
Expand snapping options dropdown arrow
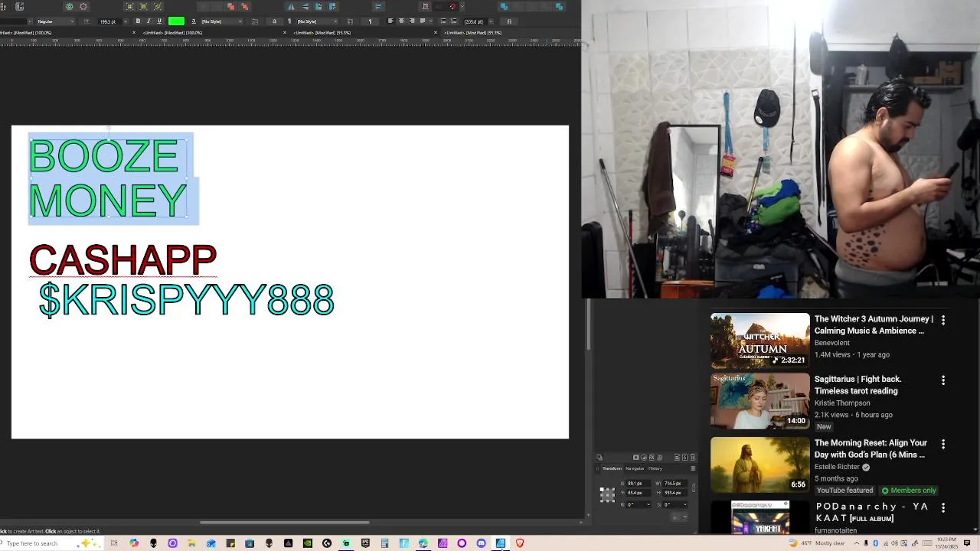pos(462,6)
